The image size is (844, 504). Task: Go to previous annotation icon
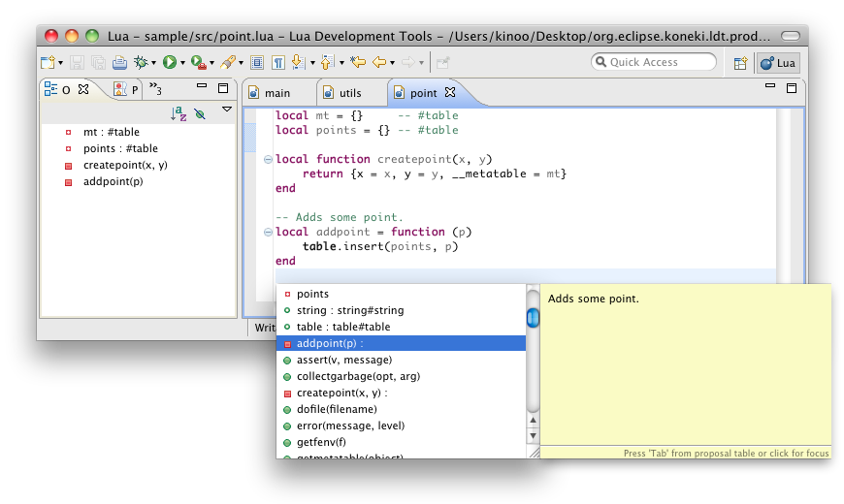click(x=327, y=62)
